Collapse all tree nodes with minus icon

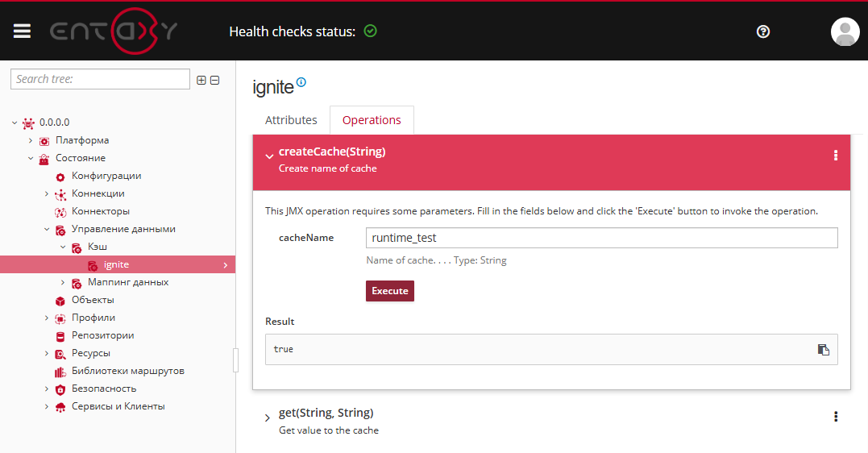pyautogui.click(x=214, y=80)
